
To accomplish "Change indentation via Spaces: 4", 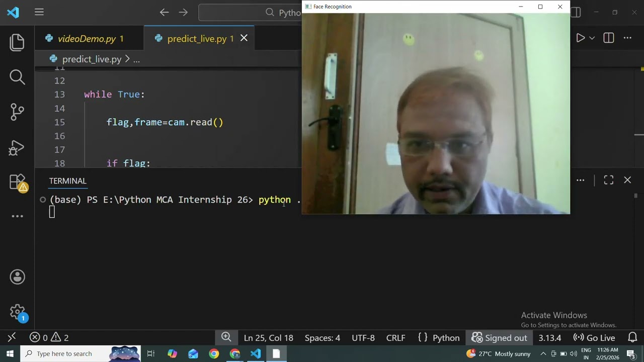I will click(x=323, y=338).
